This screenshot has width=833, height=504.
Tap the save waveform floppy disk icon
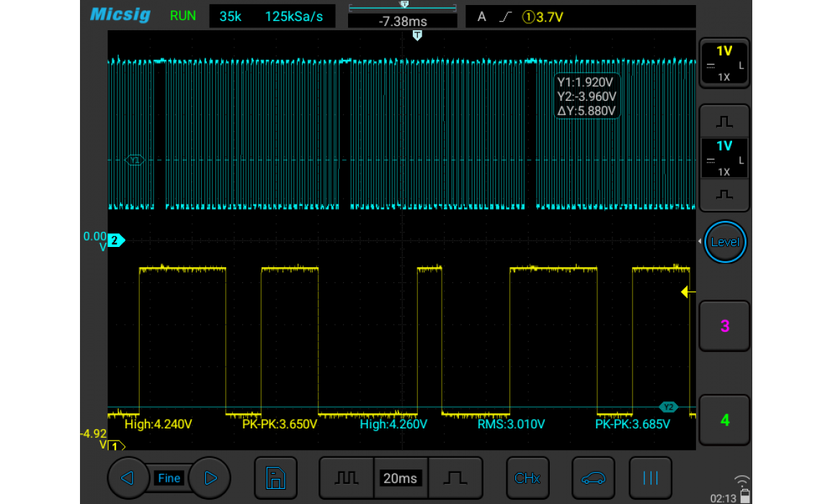pos(275,478)
